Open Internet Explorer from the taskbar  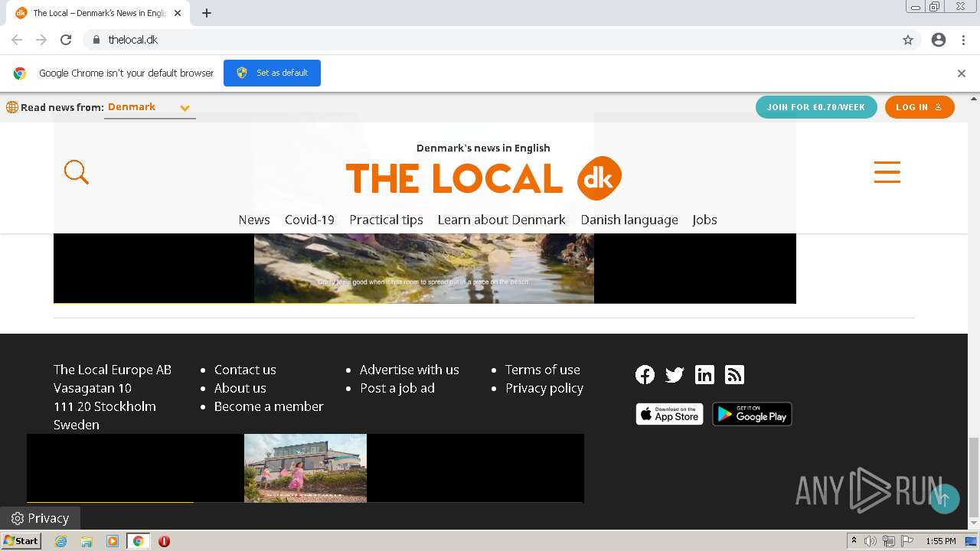[61, 541]
